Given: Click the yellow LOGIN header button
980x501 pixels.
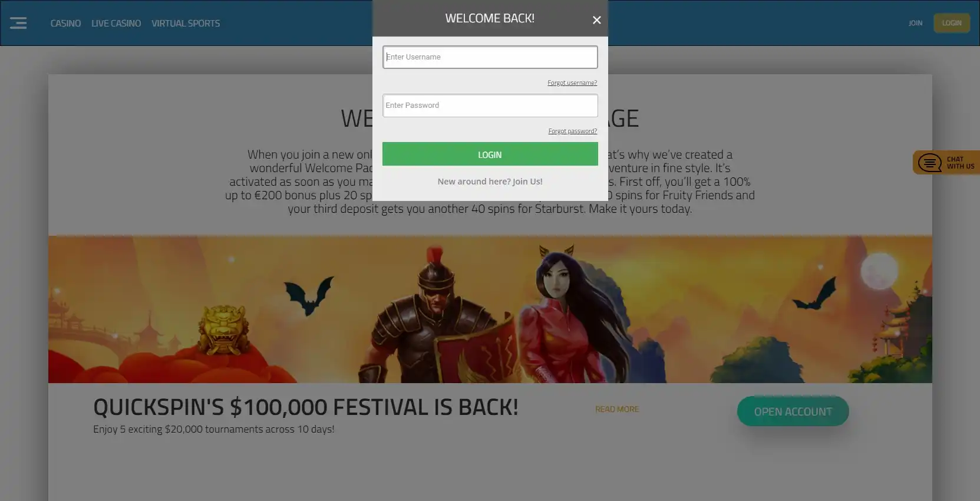Looking at the screenshot, I should (952, 23).
